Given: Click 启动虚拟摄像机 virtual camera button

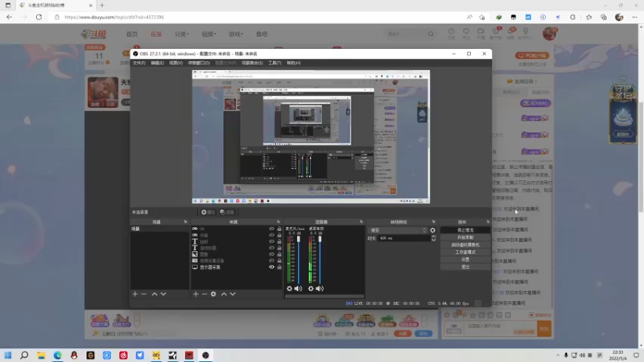Looking at the screenshot, I should (465, 245).
